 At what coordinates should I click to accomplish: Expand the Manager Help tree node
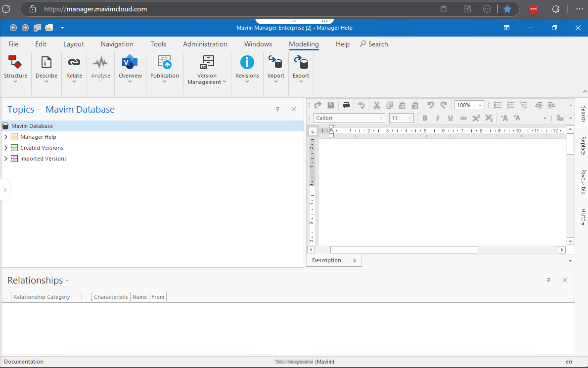click(5, 137)
